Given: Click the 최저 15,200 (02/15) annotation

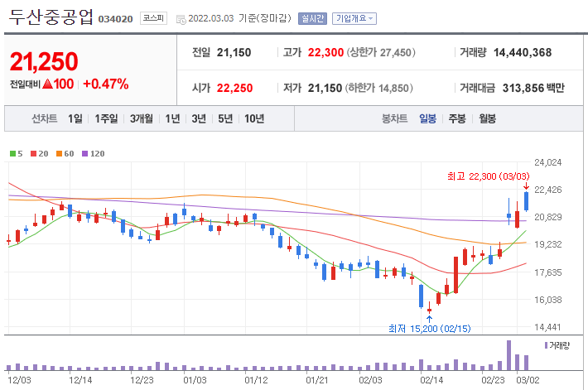Looking at the screenshot, I should point(429,329).
